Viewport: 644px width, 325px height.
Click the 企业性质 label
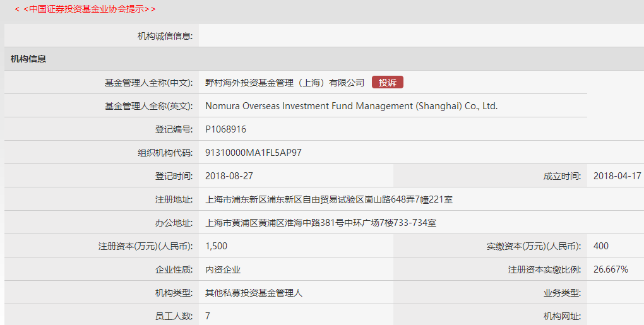[174, 269]
